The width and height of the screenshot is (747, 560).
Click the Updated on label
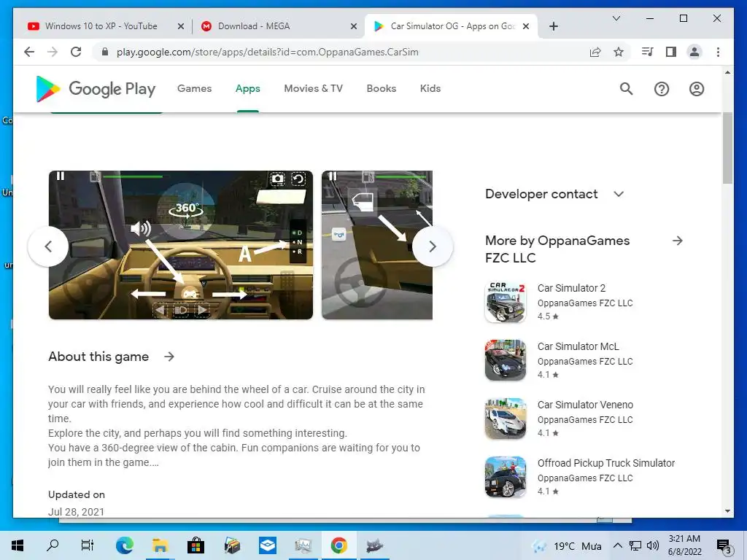(76, 494)
